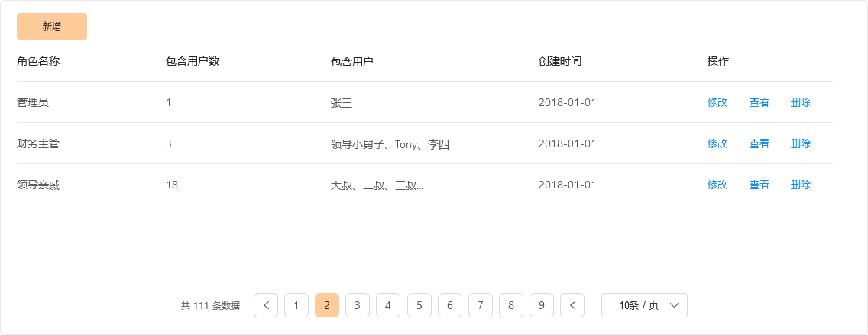Select pagination page 3

[358, 305]
